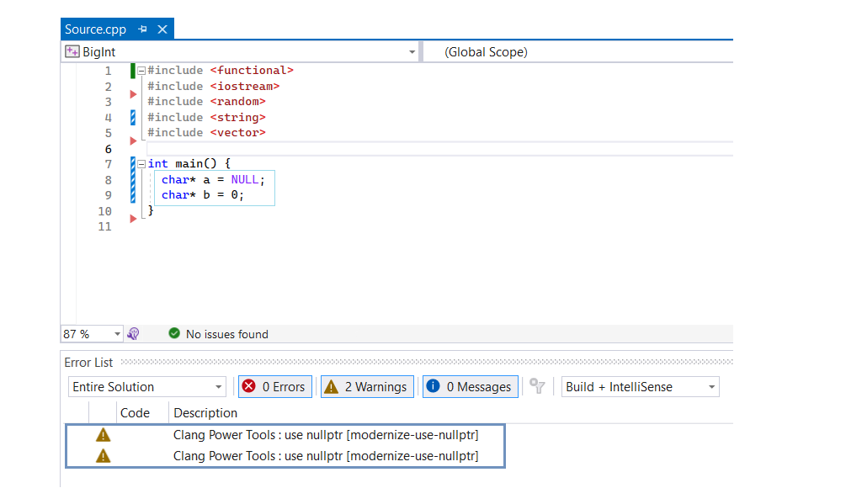Click warning icon of second Clang warning
The width and height of the screenshot is (862, 504).
103,456
